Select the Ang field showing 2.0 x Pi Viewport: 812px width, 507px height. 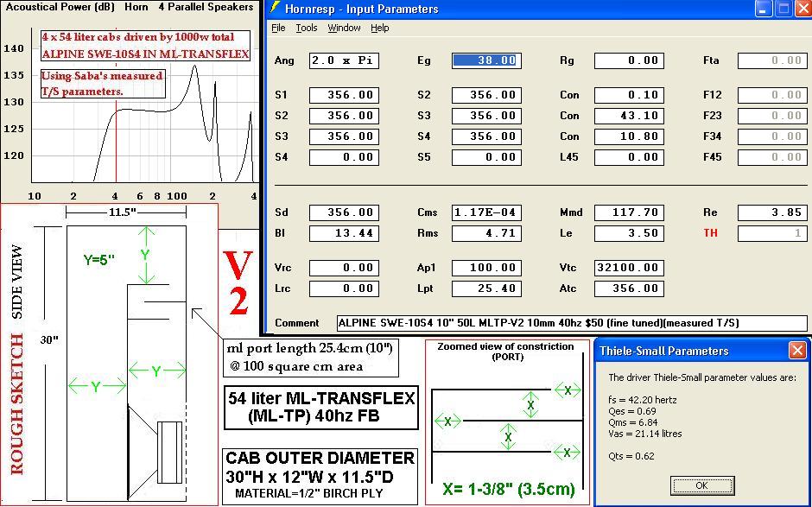click(344, 60)
